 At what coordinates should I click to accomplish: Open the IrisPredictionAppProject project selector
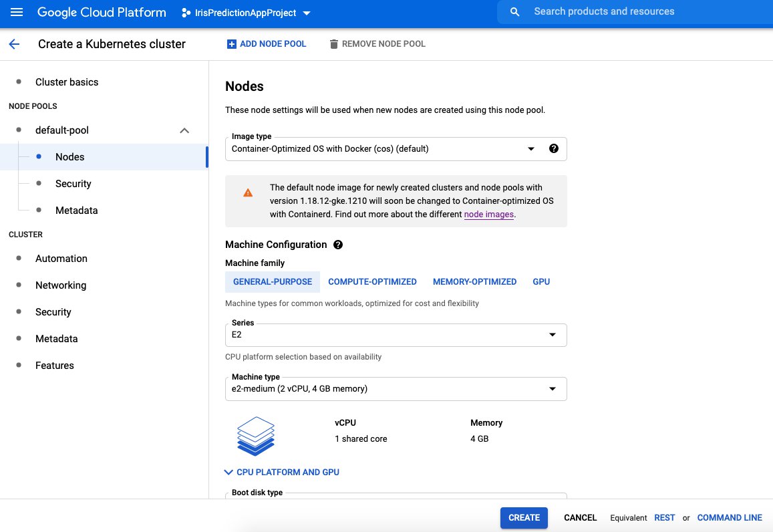(x=246, y=13)
